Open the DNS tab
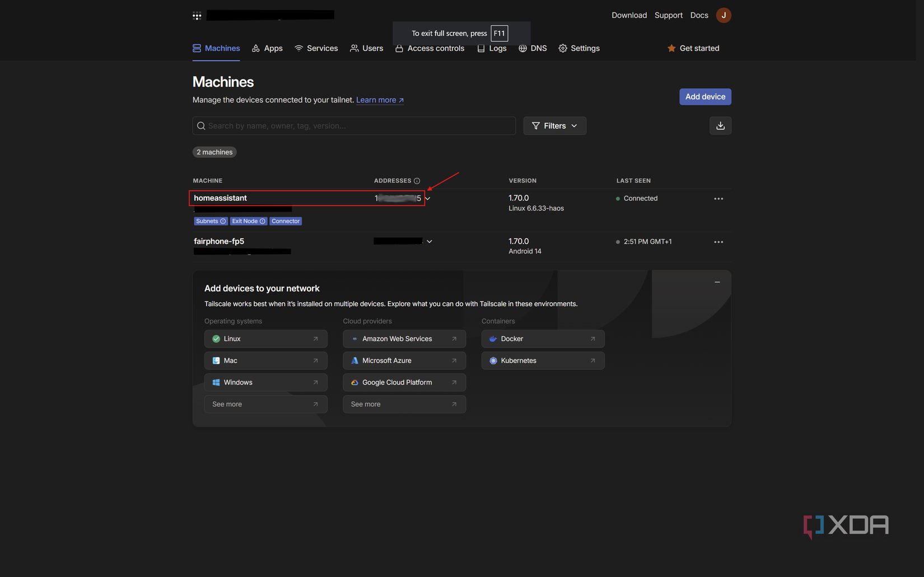 point(533,48)
